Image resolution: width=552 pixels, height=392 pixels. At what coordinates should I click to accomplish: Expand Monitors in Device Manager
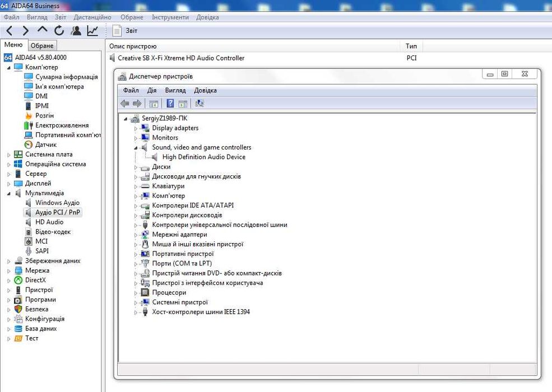coord(136,138)
